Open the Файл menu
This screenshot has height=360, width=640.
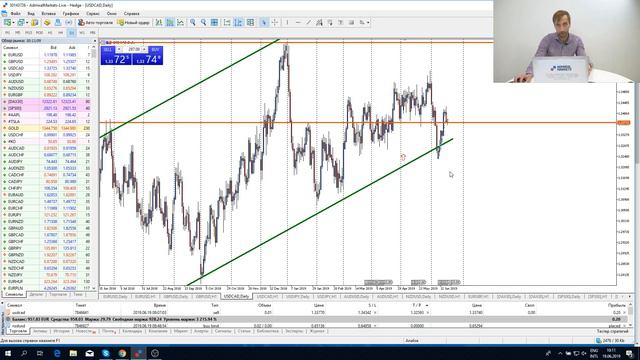[x=16, y=13]
